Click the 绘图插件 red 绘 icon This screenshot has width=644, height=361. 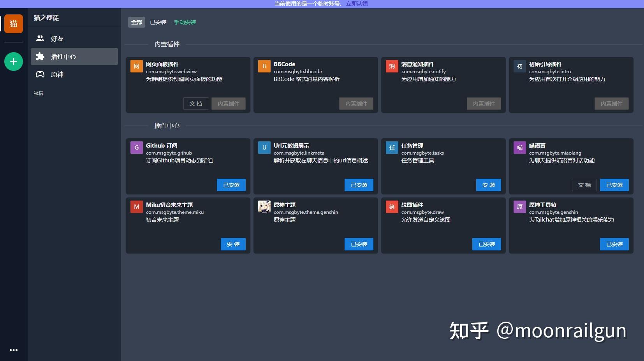point(392,207)
